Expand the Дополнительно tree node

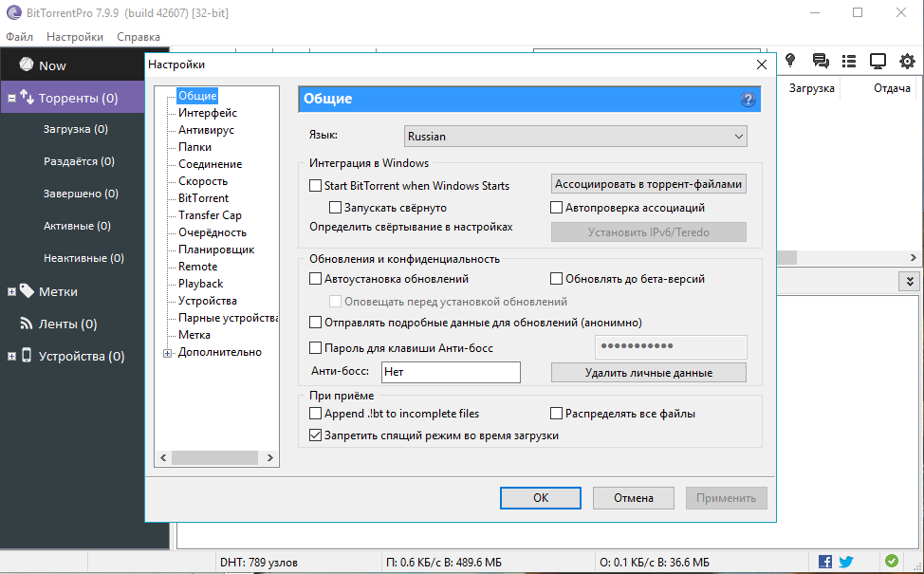click(168, 353)
